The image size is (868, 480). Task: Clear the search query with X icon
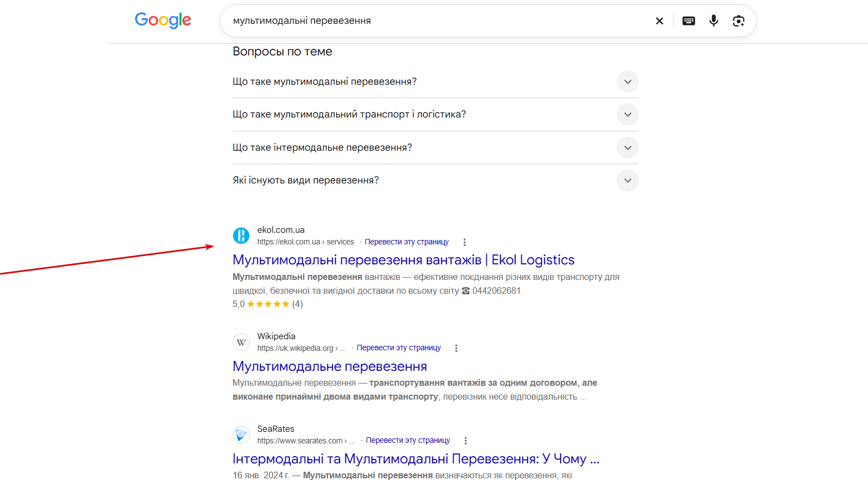659,21
